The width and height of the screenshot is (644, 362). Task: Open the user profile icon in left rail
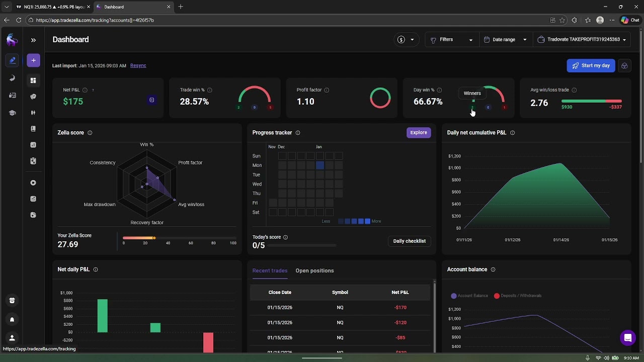click(x=12, y=338)
